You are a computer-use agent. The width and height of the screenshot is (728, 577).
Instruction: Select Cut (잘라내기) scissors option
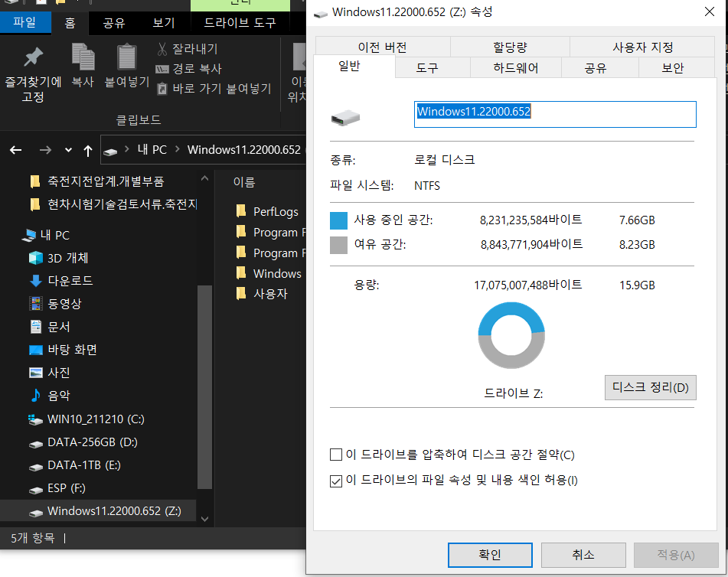click(x=188, y=49)
